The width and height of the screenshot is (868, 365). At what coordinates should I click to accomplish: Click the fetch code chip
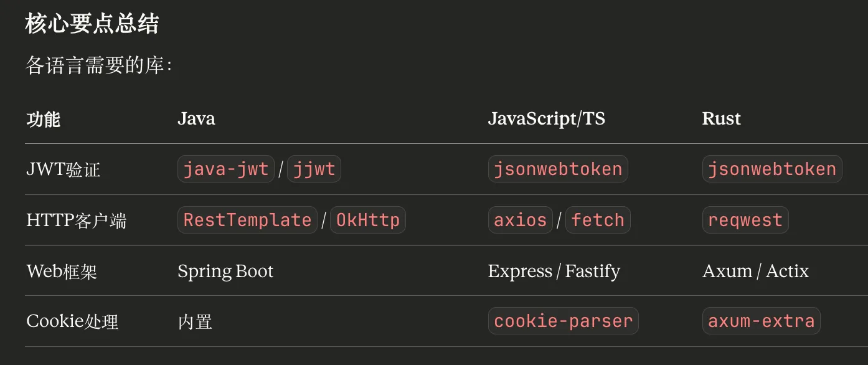[598, 220]
